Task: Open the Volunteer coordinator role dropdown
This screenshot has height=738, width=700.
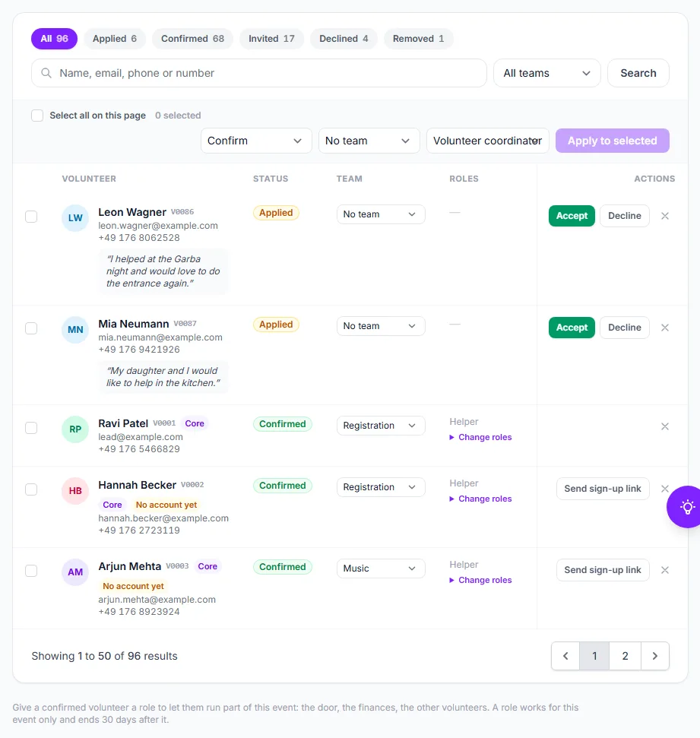Action: tap(488, 141)
